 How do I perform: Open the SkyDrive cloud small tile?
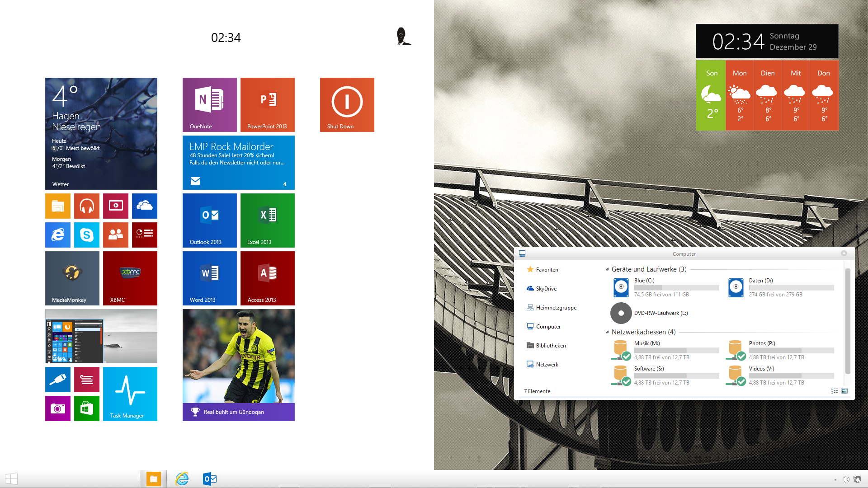(x=144, y=206)
